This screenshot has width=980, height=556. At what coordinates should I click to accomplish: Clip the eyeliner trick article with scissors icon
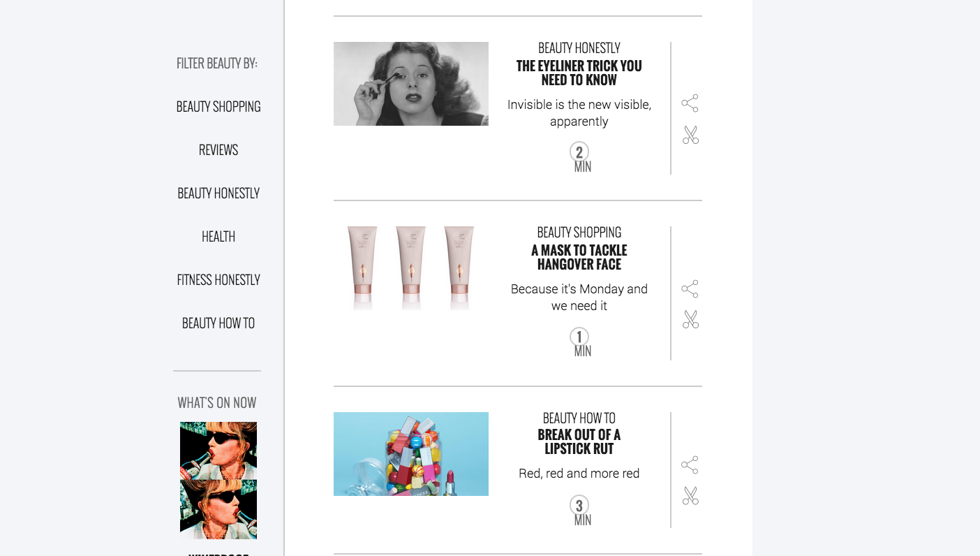click(x=690, y=135)
